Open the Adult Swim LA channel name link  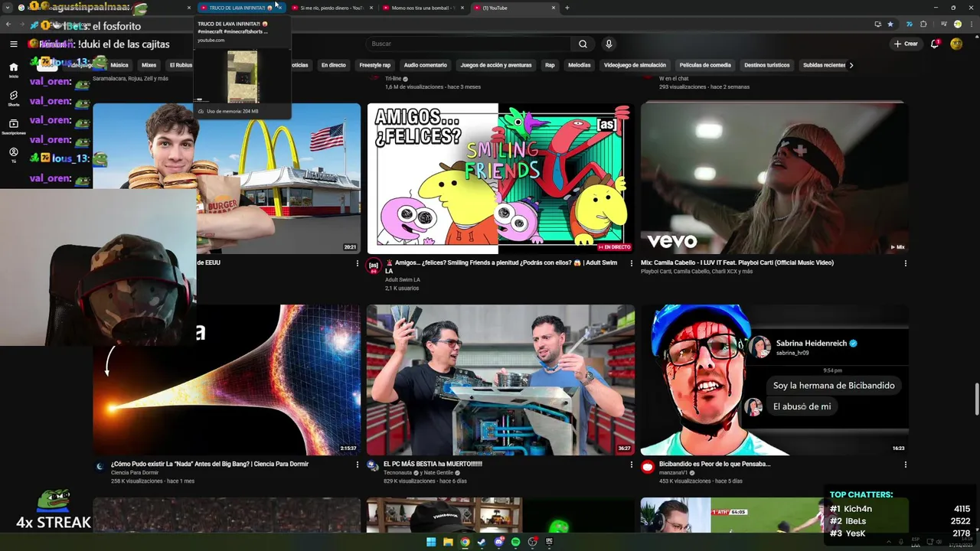tap(403, 280)
